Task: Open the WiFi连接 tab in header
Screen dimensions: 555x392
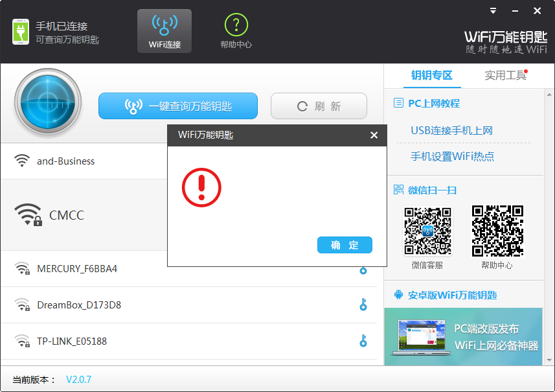Action: (164, 31)
